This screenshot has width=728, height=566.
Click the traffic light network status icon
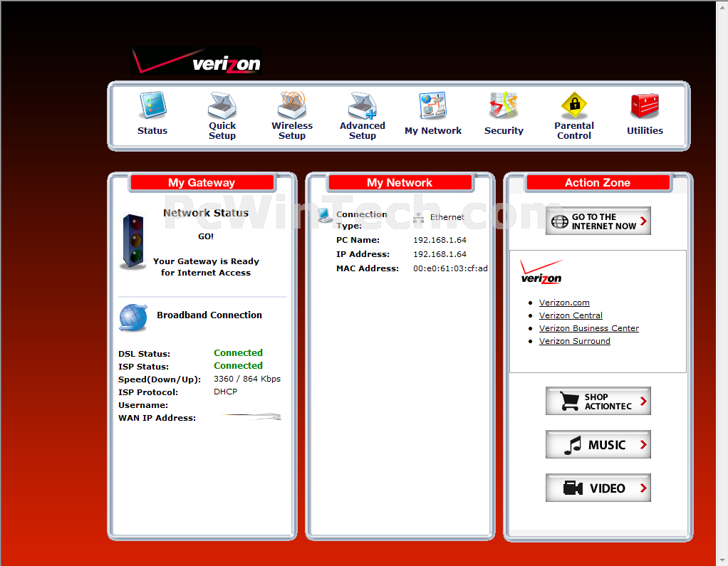tap(132, 241)
